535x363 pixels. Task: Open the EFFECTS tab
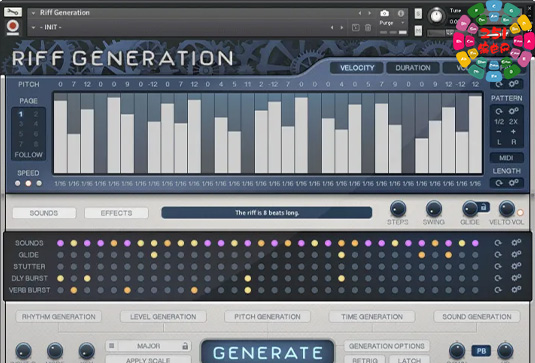click(116, 213)
